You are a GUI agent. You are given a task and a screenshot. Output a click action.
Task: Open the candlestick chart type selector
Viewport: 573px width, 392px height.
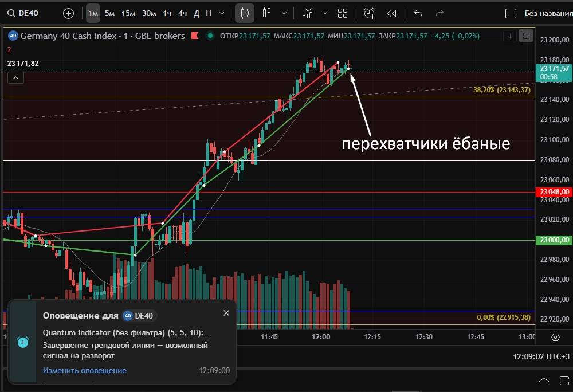tap(245, 13)
